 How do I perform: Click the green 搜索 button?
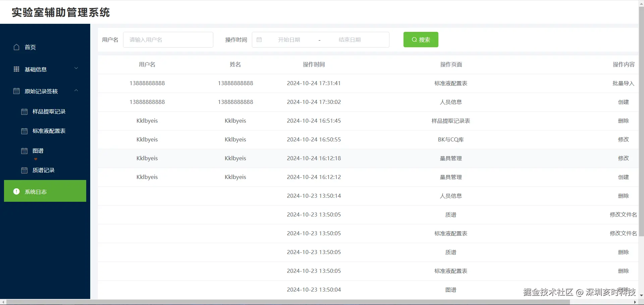(x=421, y=40)
